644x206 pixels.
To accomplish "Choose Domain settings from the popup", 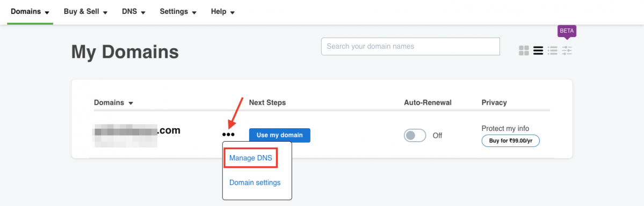I will [x=255, y=182].
